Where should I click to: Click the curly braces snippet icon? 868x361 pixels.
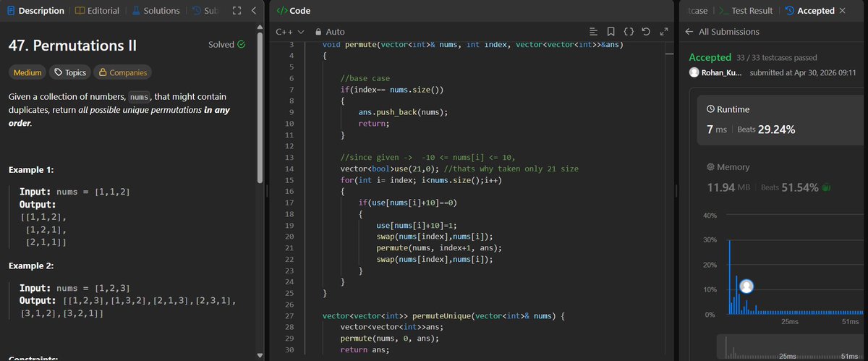tap(629, 32)
